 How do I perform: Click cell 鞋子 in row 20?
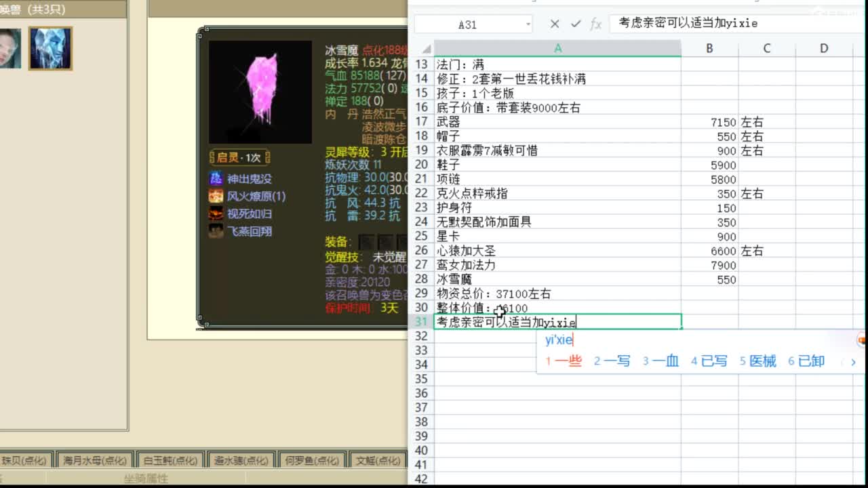[x=557, y=165]
